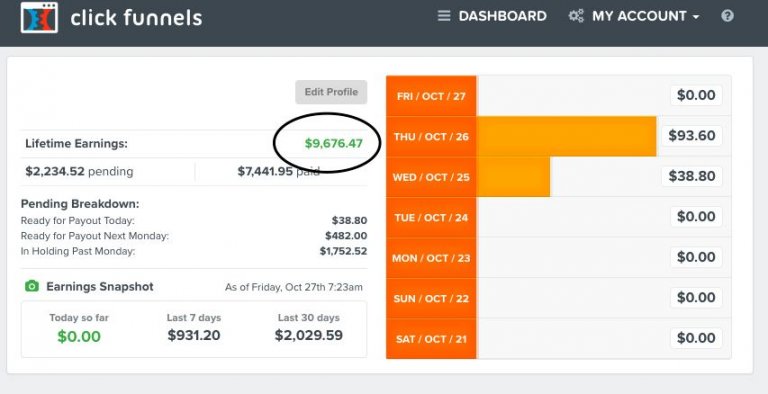Select the Fri / Oct / 27 row label

click(431, 96)
